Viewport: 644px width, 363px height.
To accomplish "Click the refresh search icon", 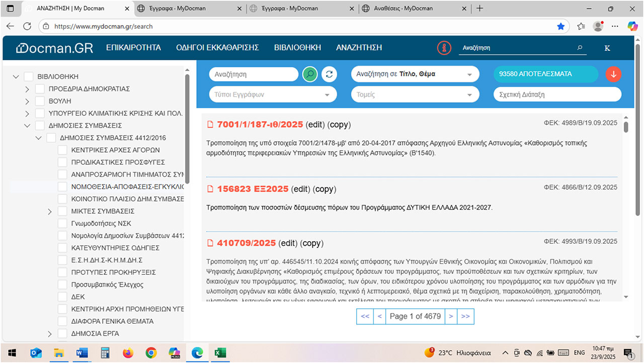I will [329, 75].
